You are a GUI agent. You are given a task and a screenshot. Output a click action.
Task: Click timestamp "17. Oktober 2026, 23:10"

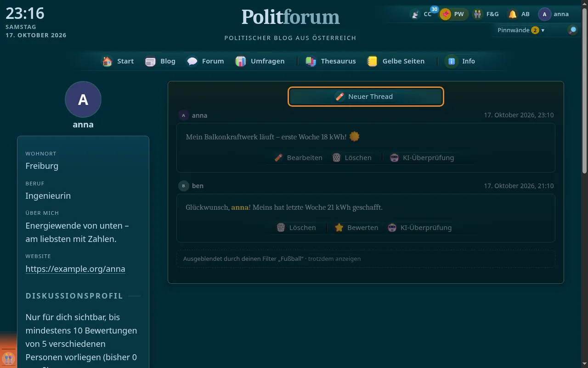(519, 115)
